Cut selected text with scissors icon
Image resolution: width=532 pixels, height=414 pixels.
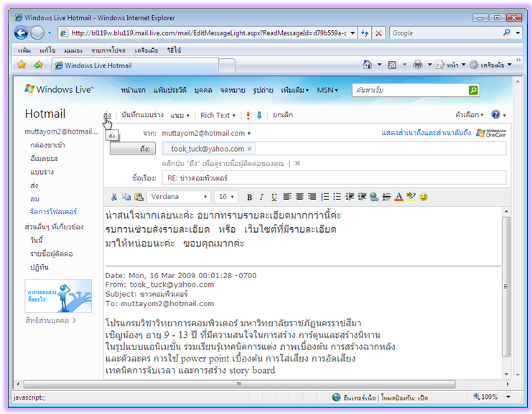point(114,197)
